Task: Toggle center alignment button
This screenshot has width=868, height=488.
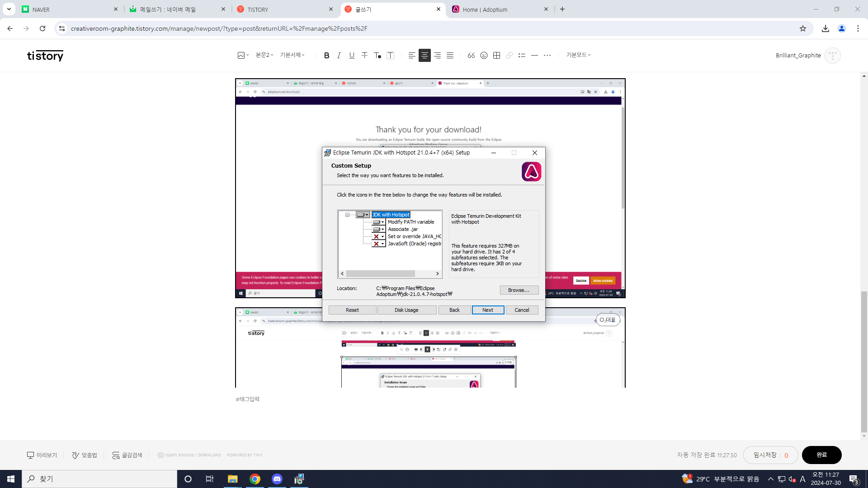Action: pyautogui.click(x=425, y=55)
